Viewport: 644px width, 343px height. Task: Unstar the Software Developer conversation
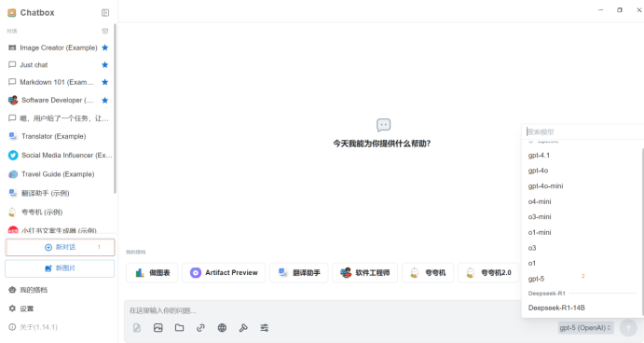coord(105,101)
